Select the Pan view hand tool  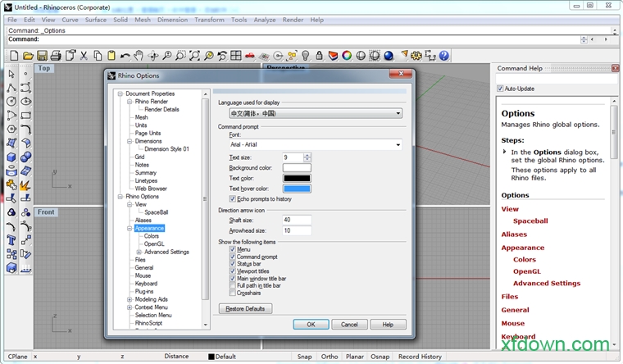tap(139, 56)
